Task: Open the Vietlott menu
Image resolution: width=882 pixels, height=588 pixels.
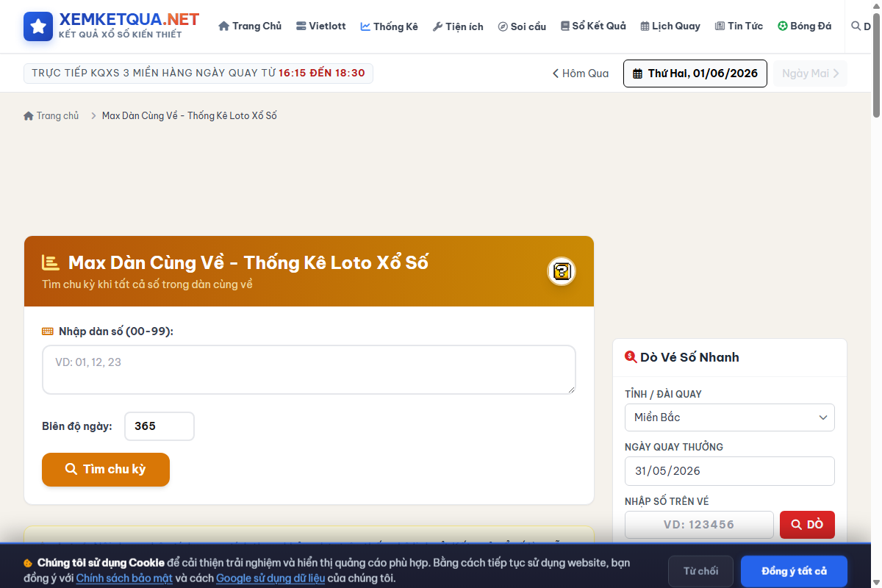Action: [320, 26]
